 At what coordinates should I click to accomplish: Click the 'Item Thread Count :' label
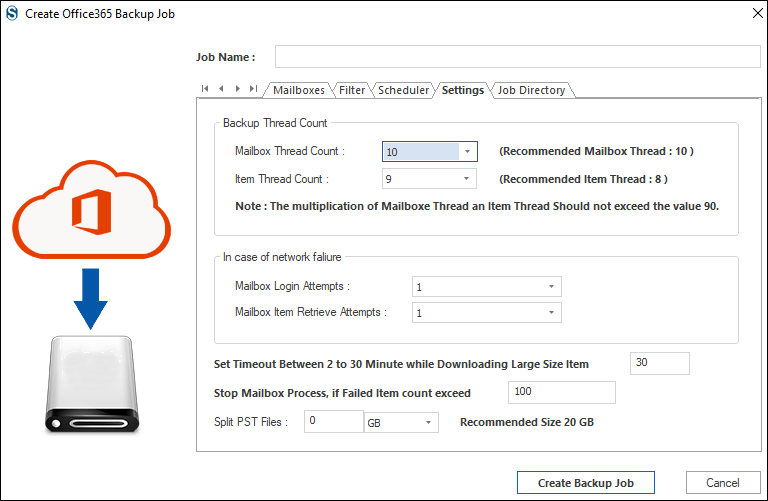282,179
